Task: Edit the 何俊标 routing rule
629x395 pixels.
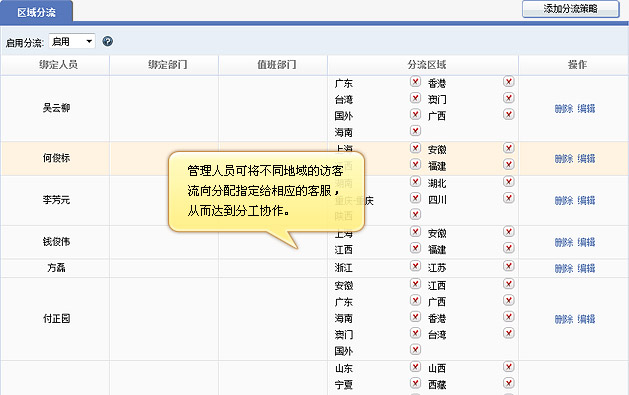Action: point(586,158)
